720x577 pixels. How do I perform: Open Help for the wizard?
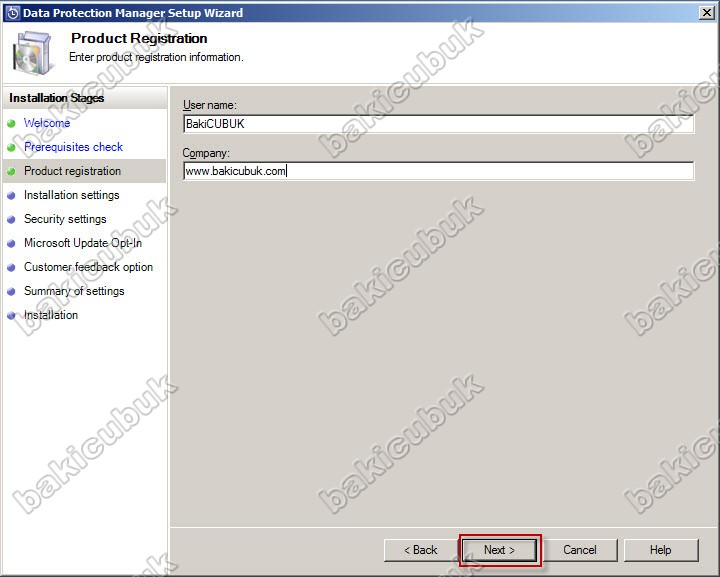coord(661,550)
